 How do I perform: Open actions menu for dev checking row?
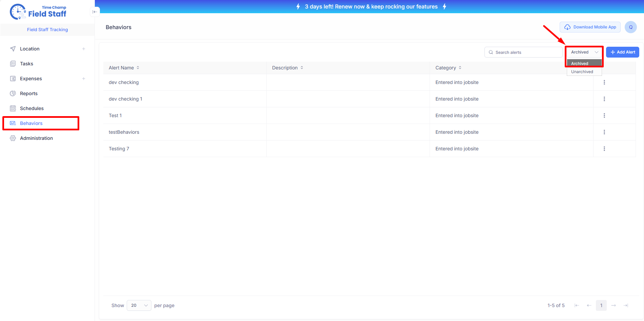(604, 82)
